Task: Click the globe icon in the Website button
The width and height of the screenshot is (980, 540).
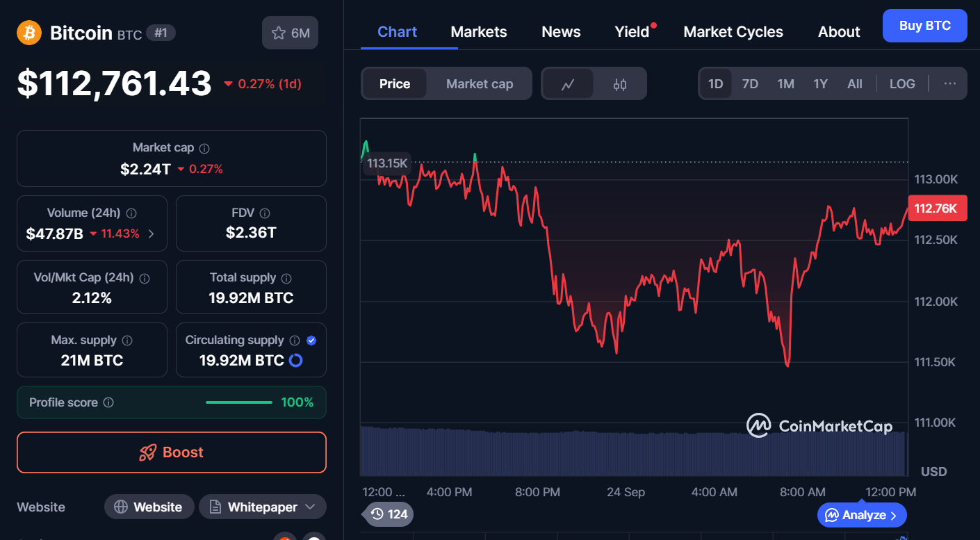Action: click(121, 507)
